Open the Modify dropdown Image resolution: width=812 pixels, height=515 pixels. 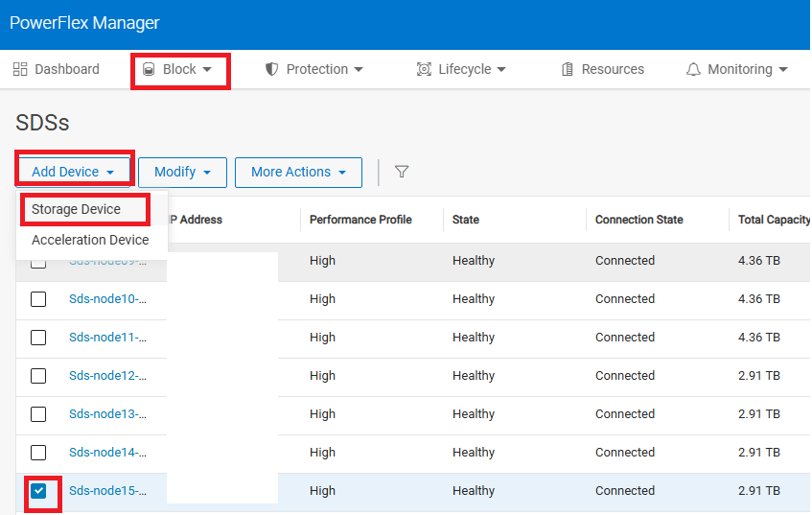point(182,172)
